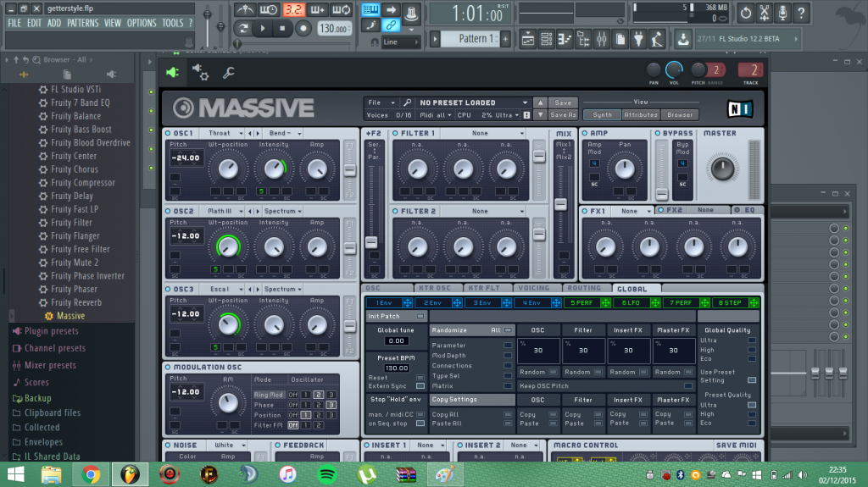Click the Init Patch button
This screenshot has width=868, height=487.
(396, 317)
